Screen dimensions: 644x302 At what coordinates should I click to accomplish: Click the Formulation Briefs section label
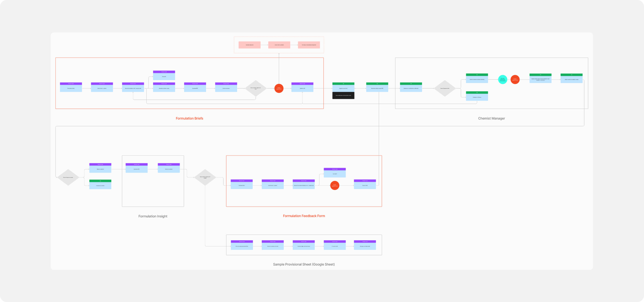pos(189,118)
